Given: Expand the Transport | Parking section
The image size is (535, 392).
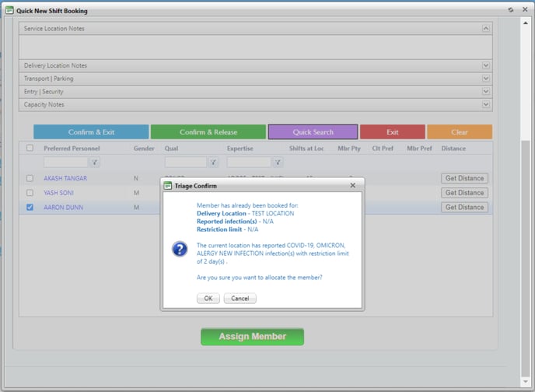Looking at the screenshot, I should [x=486, y=79].
